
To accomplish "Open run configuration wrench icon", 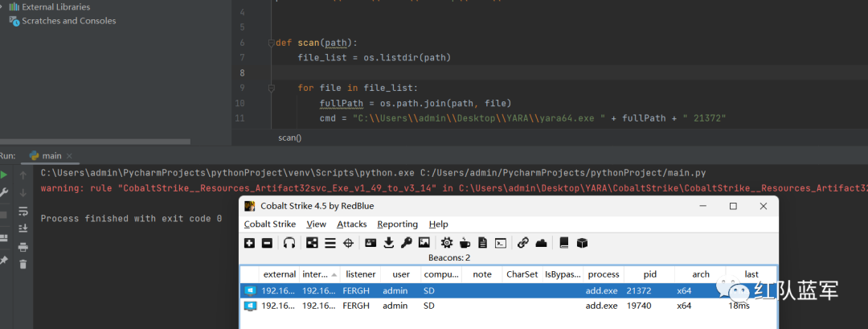I will coord(4,193).
